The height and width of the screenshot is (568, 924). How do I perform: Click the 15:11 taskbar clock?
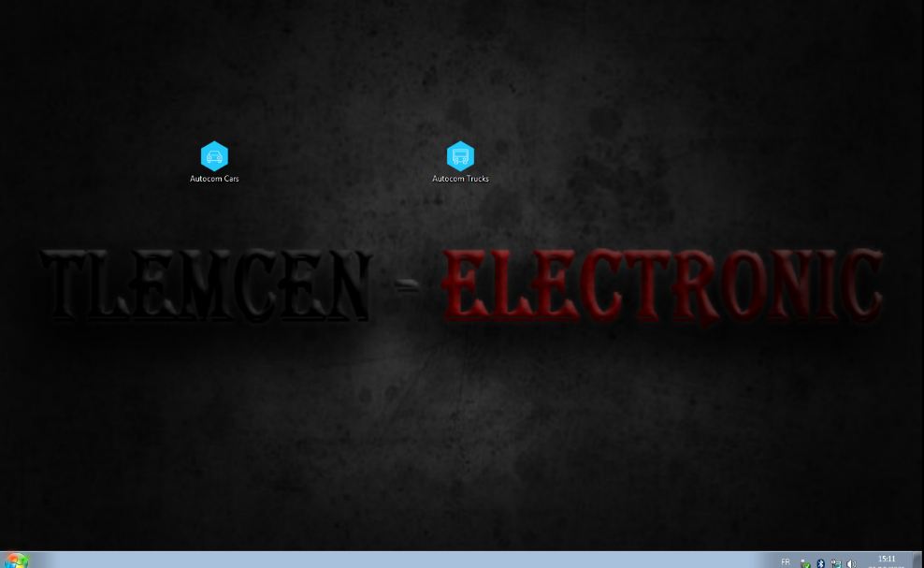(x=887, y=561)
